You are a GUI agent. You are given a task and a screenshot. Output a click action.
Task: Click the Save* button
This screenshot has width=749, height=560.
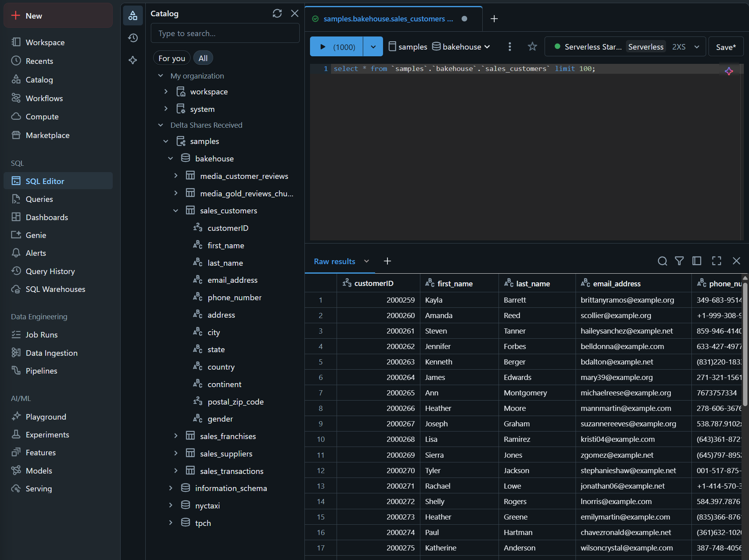coord(726,47)
